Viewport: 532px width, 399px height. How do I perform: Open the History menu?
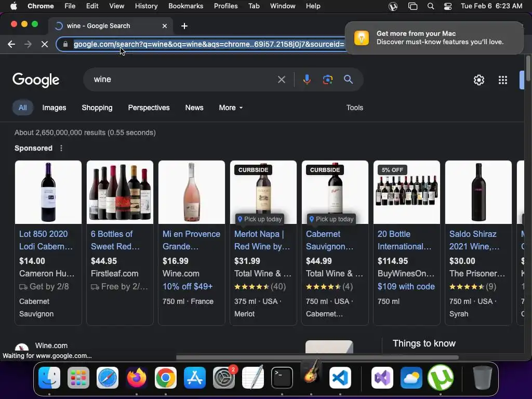click(x=146, y=6)
